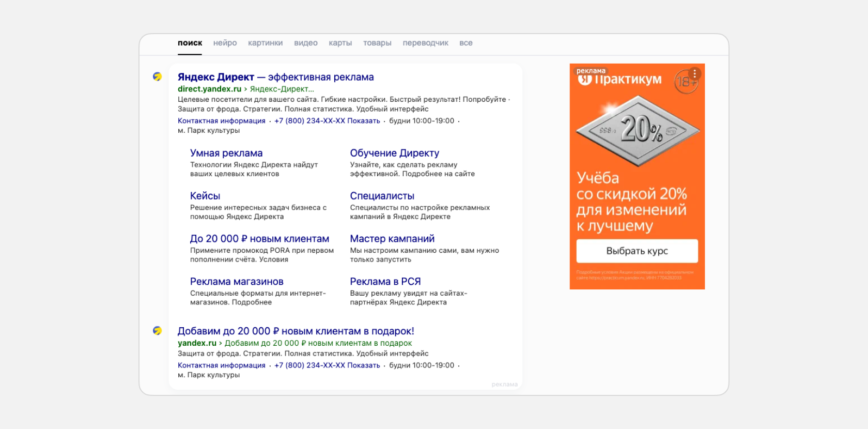Open the товары tab
The image size is (868, 429).
(x=377, y=43)
